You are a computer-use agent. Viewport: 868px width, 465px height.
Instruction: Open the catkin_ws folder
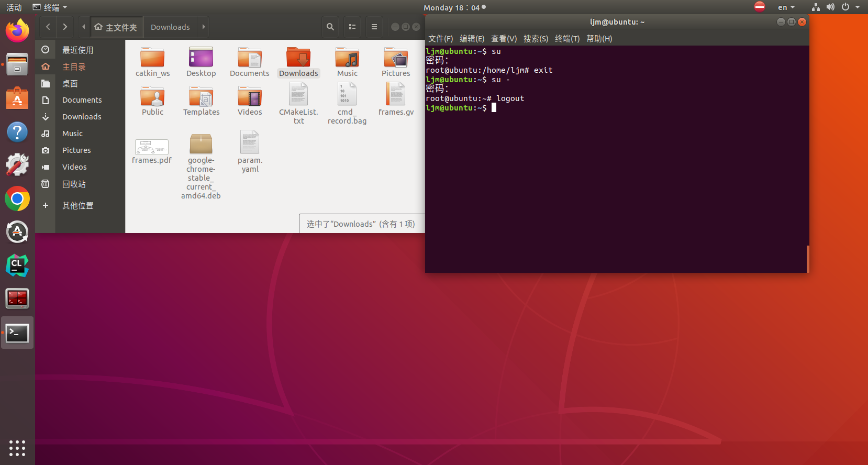[152, 62]
